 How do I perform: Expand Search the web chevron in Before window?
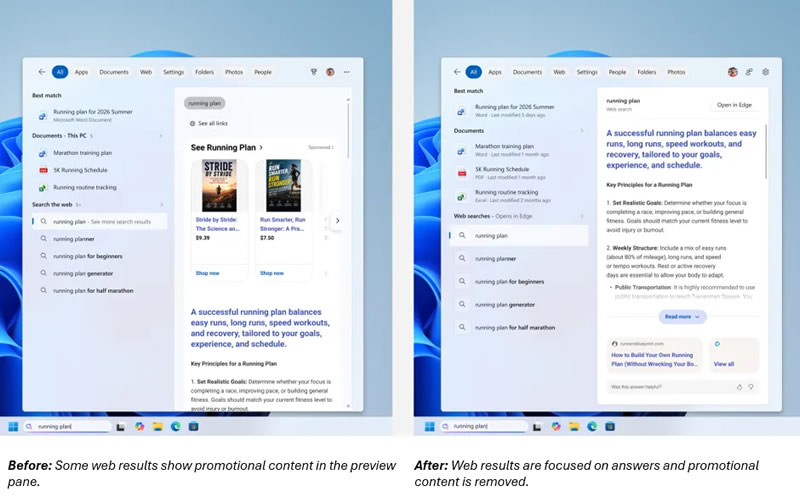tap(162, 205)
